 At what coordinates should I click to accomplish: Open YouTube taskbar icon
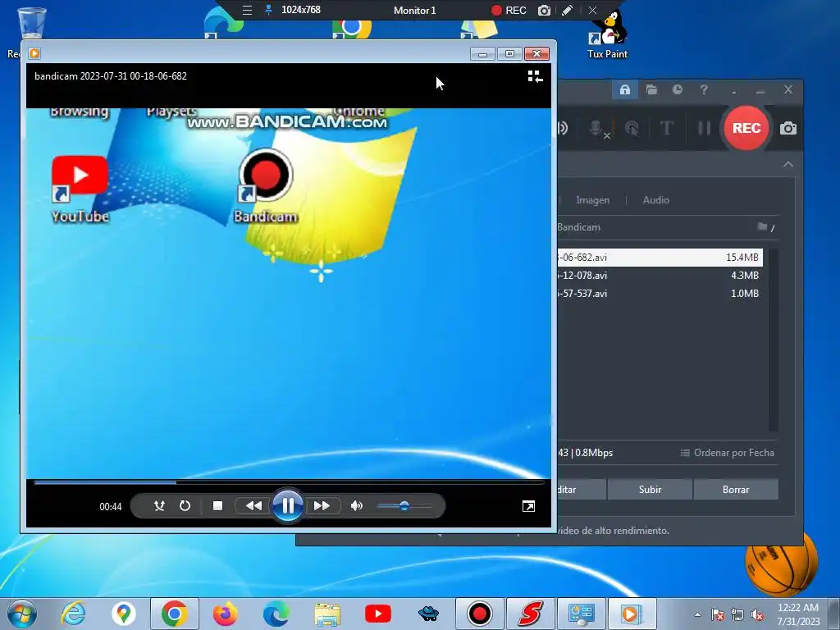(x=377, y=614)
